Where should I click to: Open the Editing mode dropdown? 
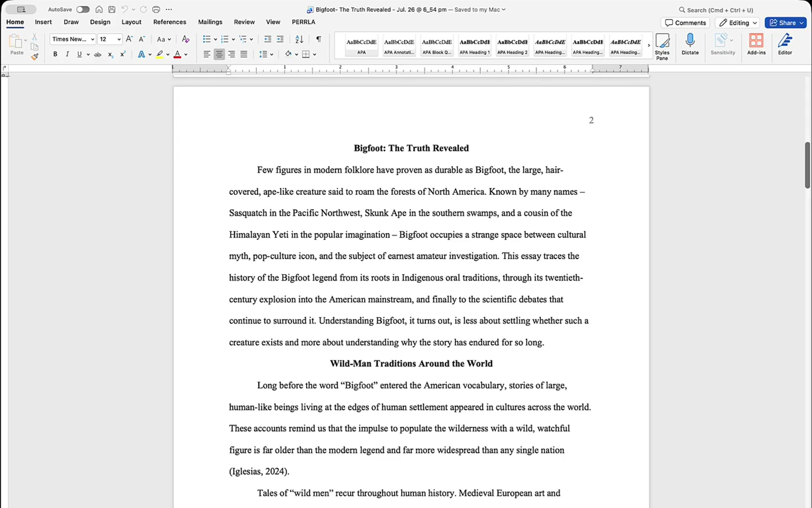pos(738,23)
